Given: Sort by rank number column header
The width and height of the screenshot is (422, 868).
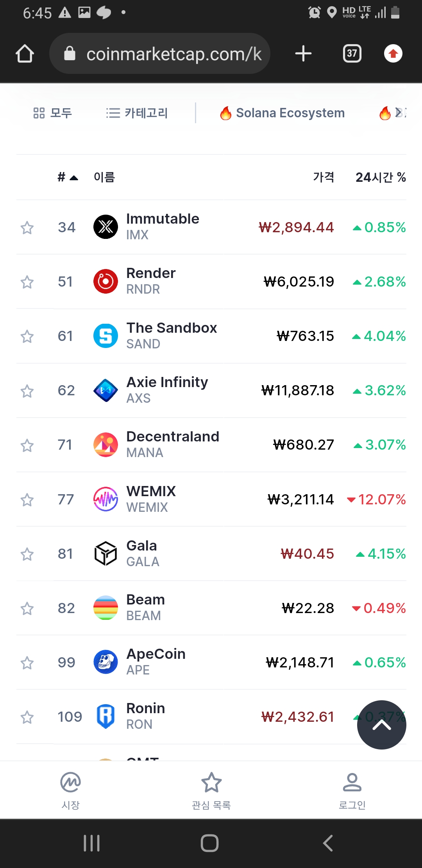Looking at the screenshot, I should (x=67, y=177).
